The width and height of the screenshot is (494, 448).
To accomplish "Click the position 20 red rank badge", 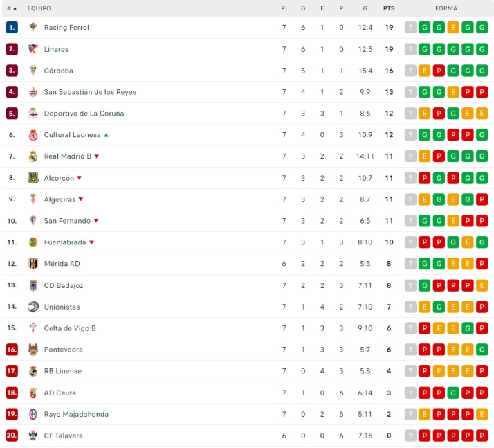I will 12,436.
